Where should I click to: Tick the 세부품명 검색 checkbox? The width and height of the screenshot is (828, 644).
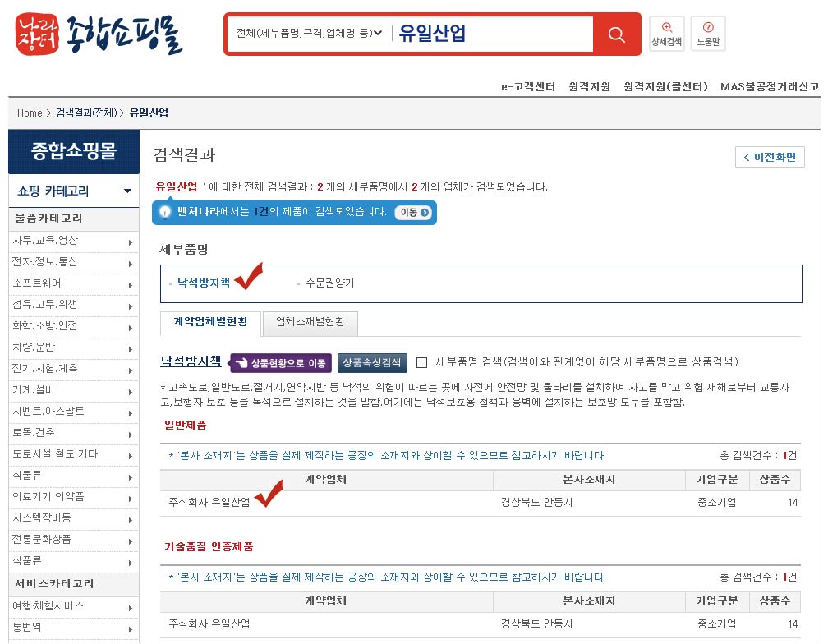(421, 362)
